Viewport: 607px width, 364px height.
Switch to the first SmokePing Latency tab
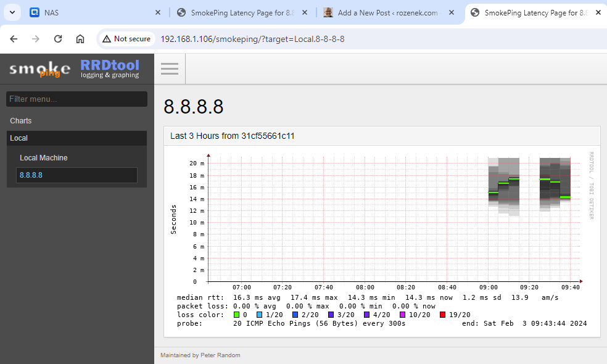pyautogui.click(x=242, y=13)
